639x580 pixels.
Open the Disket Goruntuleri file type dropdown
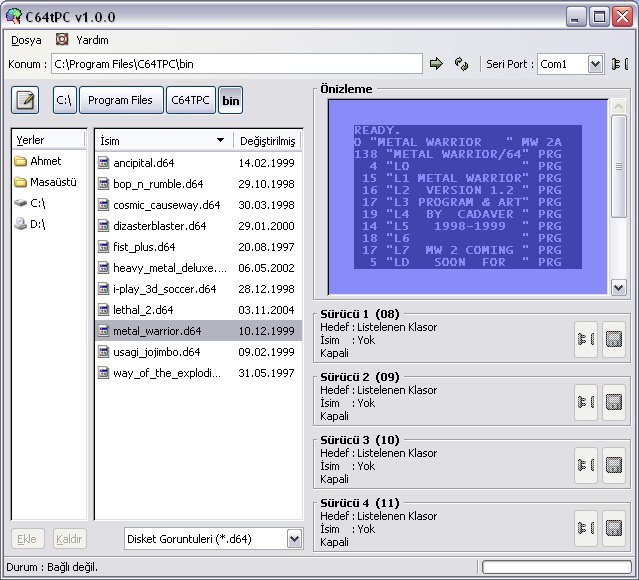click(x=294, y=539)
